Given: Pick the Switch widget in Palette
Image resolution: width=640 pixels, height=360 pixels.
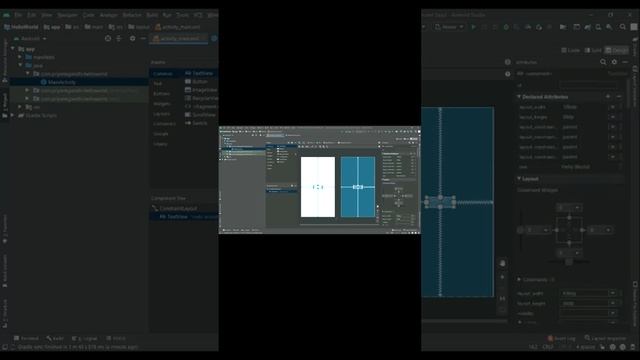Looking at the screenshot, I should [x=196, y=123].
